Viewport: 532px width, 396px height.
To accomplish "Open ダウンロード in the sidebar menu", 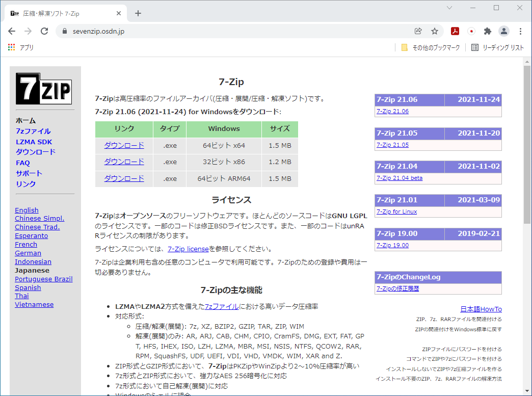I will point(36,152).
